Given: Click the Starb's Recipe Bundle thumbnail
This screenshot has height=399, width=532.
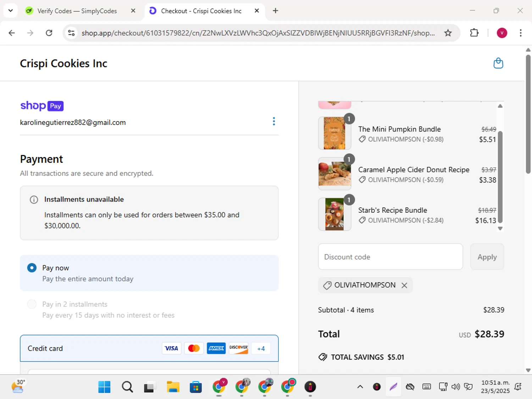Looking at the screenshot, I should (x=334, y=214).
